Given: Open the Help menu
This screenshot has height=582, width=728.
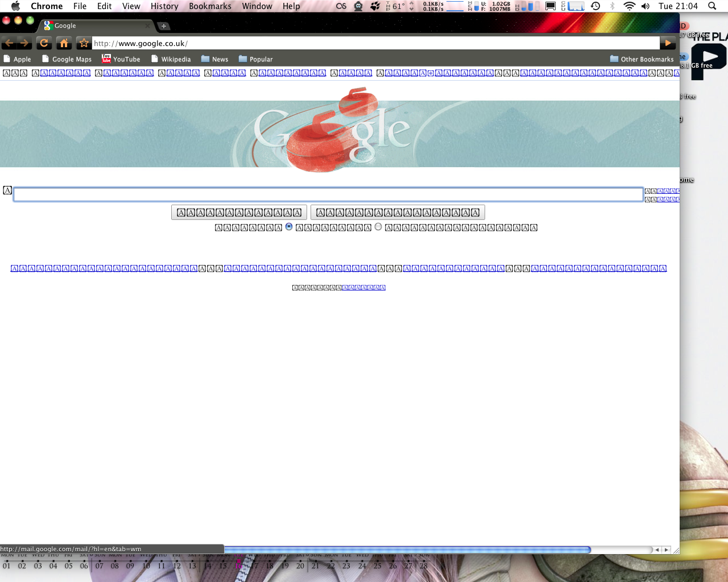Looking at the screenshot, I should [x=291, y=6].
